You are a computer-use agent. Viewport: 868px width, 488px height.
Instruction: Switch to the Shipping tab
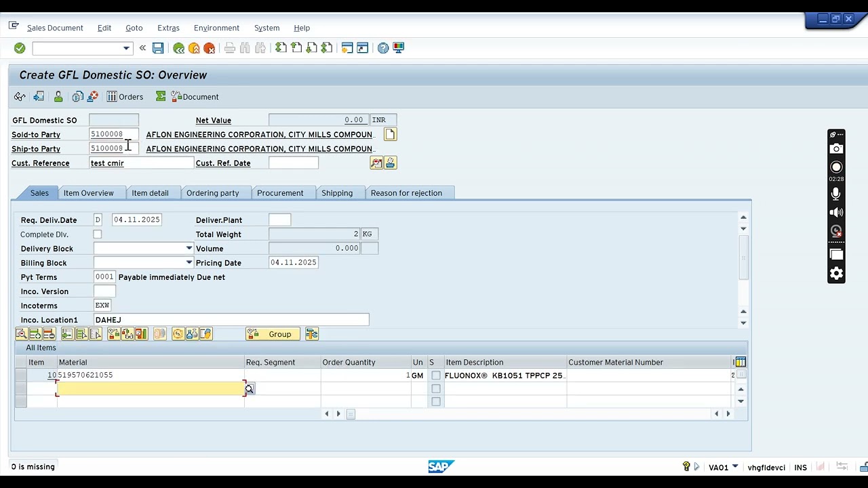click(x=337, y=193)
